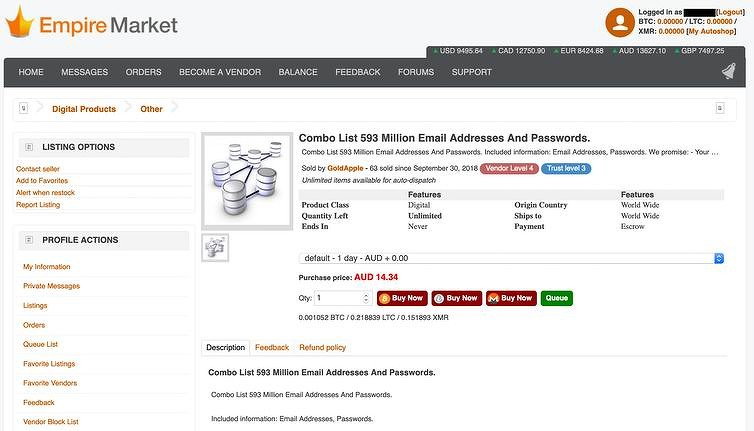Open Queue List link
Image resolution: width=754 pixels, height=431 pixels.
coord(40,344)
